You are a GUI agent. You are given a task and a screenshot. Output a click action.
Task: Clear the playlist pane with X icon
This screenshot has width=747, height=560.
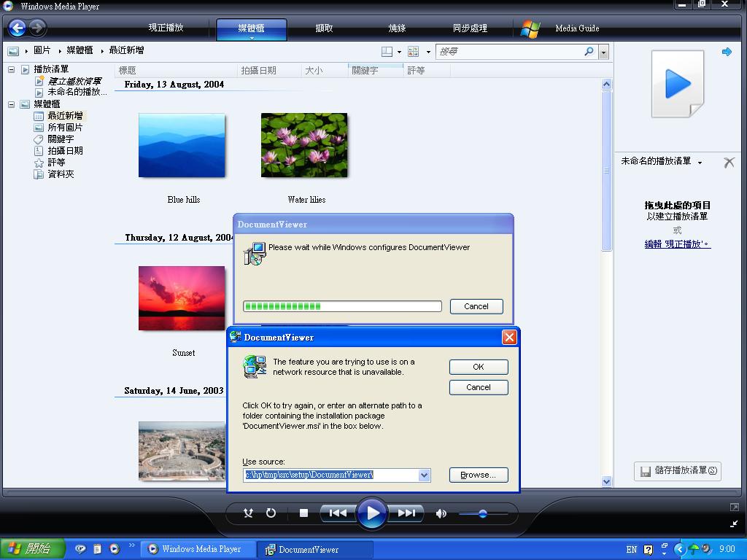pos(728,162)
